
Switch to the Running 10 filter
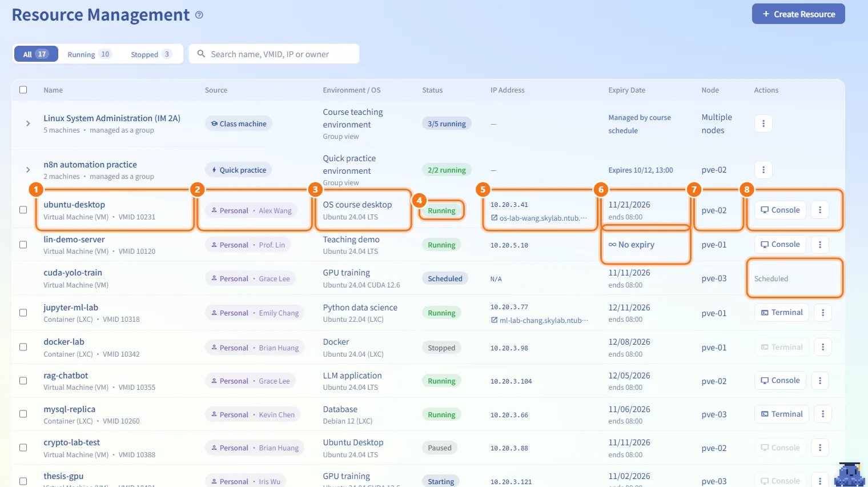pos(89,54)
